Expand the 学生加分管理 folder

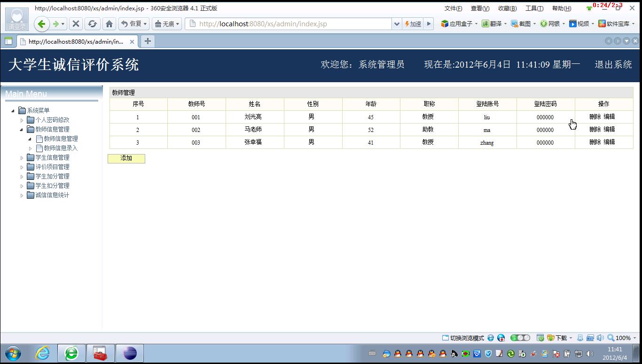(22, 177)
